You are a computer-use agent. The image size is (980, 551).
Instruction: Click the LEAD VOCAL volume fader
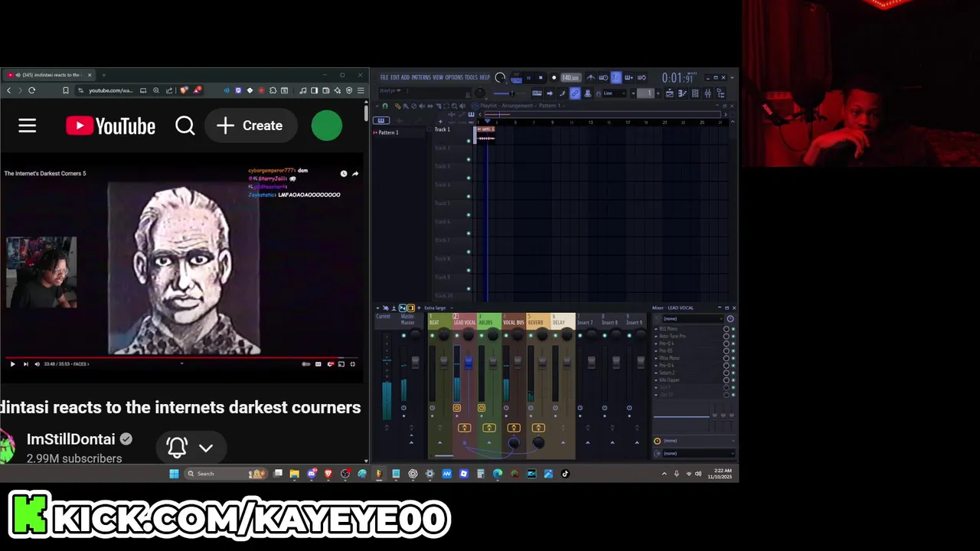click(x=469, y=363)
